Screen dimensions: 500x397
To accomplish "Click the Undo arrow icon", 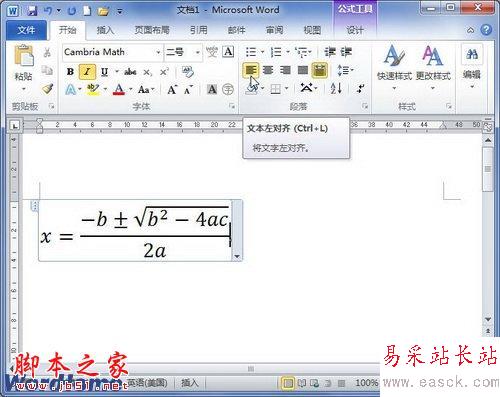I will pos(48,11).
